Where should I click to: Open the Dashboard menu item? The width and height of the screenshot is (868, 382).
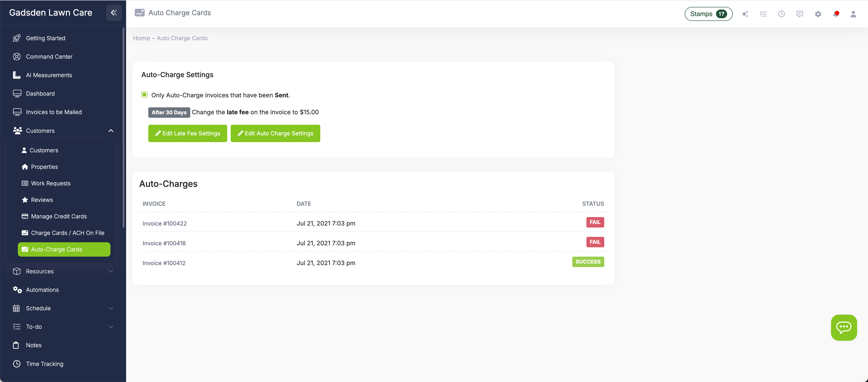(40, 93)
